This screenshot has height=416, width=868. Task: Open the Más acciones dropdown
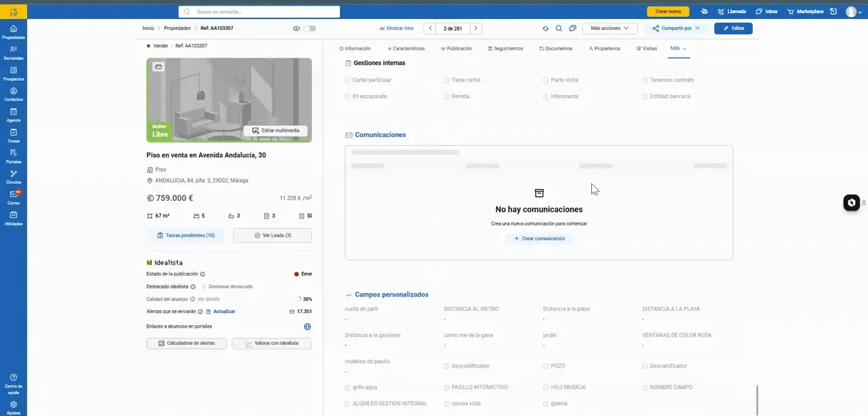610,29
